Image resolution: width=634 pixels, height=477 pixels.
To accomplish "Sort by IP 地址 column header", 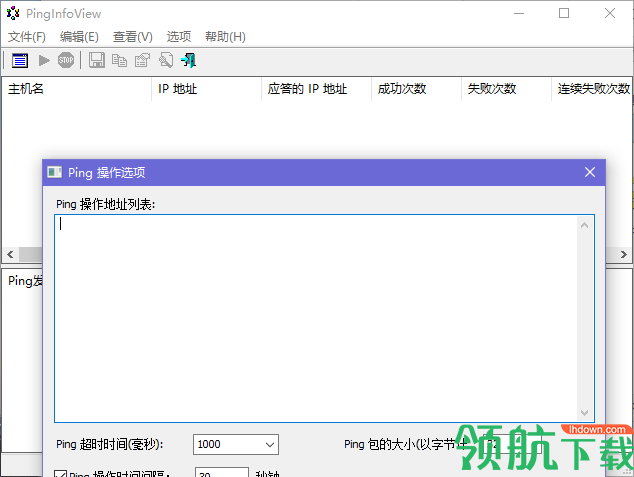I will click(x=207, y=89).
